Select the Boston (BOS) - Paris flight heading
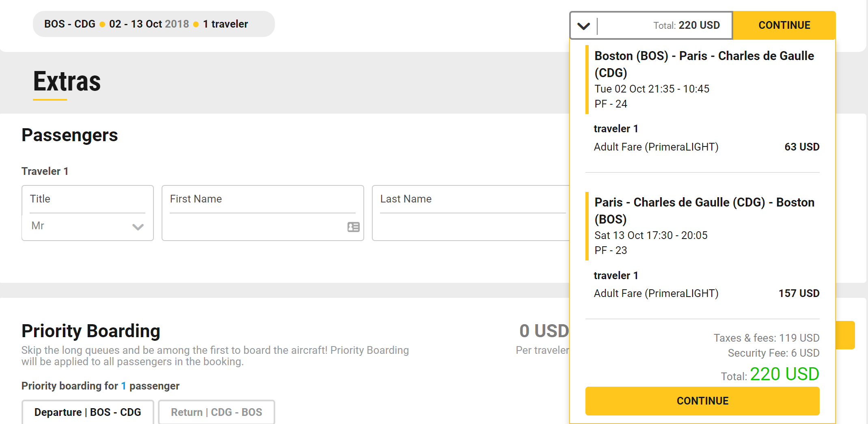 (704, 64)
